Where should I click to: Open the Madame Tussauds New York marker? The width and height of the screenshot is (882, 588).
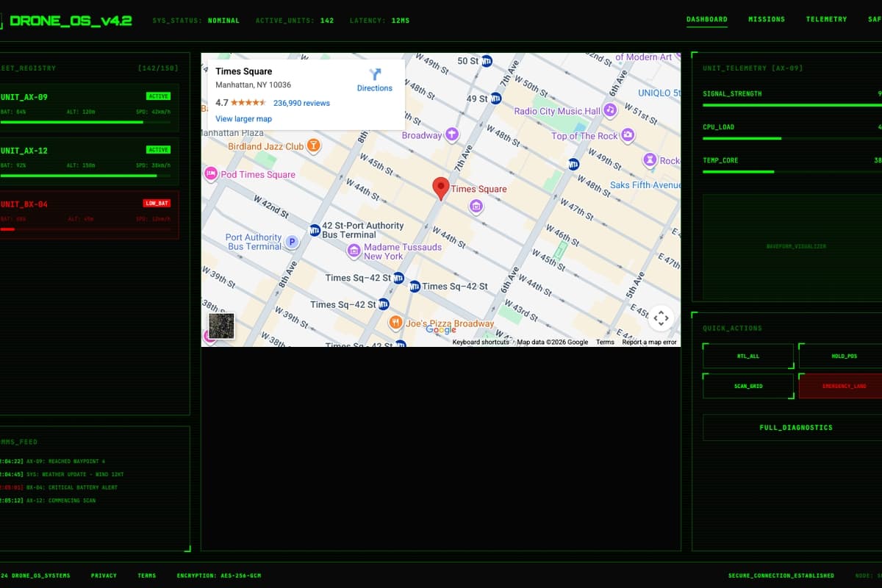tap(354, 251)
